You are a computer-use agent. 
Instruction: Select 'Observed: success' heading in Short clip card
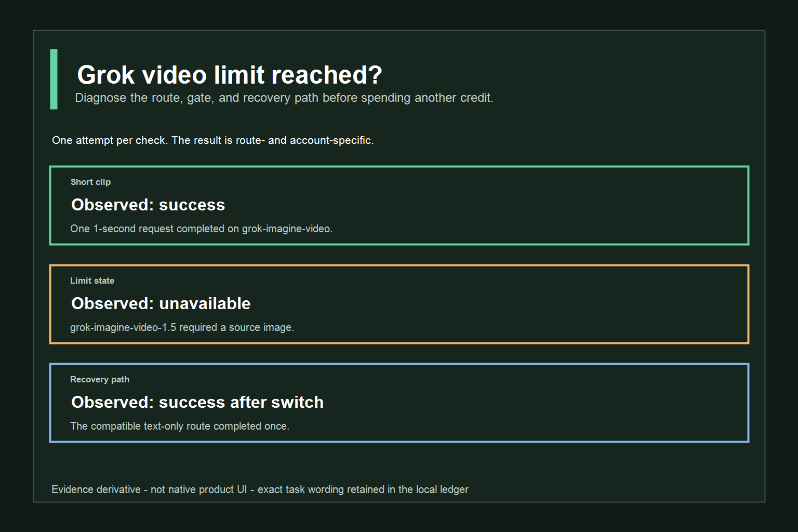click(x=148, y=205)
